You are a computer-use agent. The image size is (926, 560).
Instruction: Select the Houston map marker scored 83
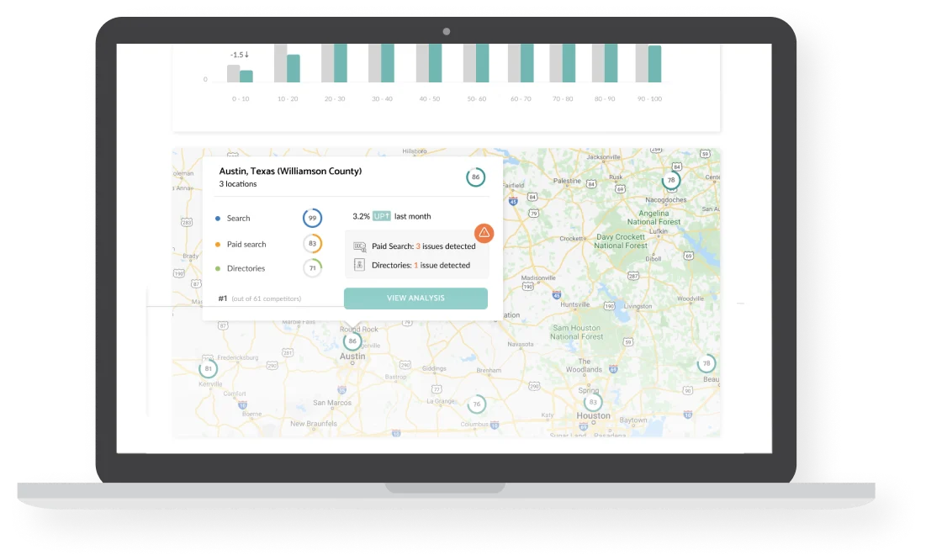coord(593,402)
